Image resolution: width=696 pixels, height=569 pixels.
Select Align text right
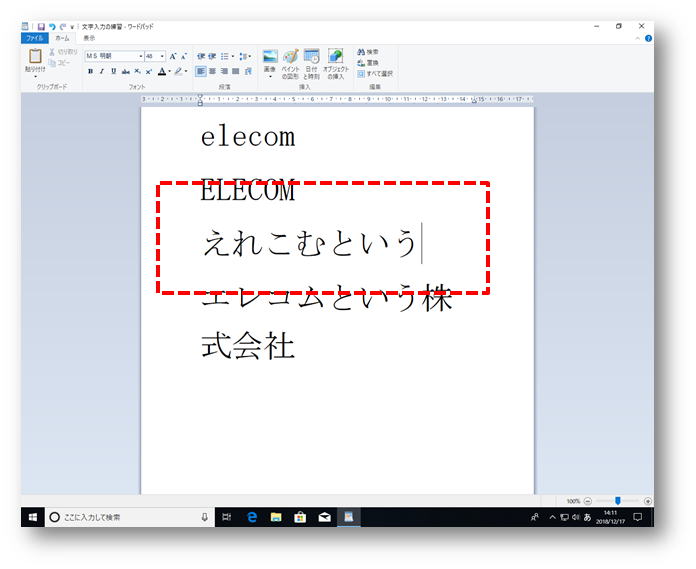tap(224, 71)
